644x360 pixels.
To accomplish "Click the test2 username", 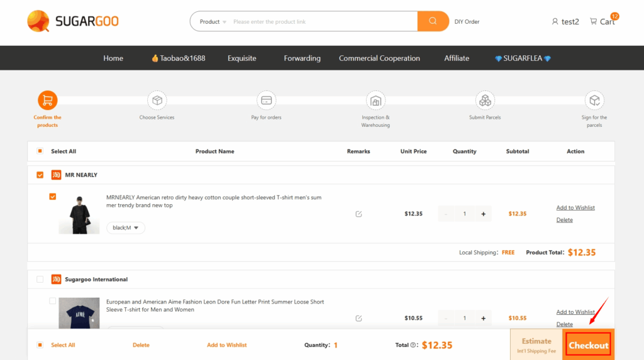I will pos(570,22).
